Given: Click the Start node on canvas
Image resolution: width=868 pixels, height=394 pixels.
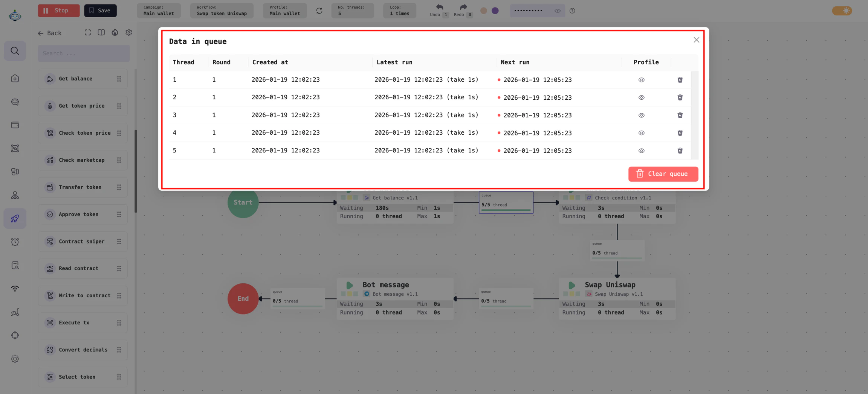Looking at the screenshot, I should [243, 202].
